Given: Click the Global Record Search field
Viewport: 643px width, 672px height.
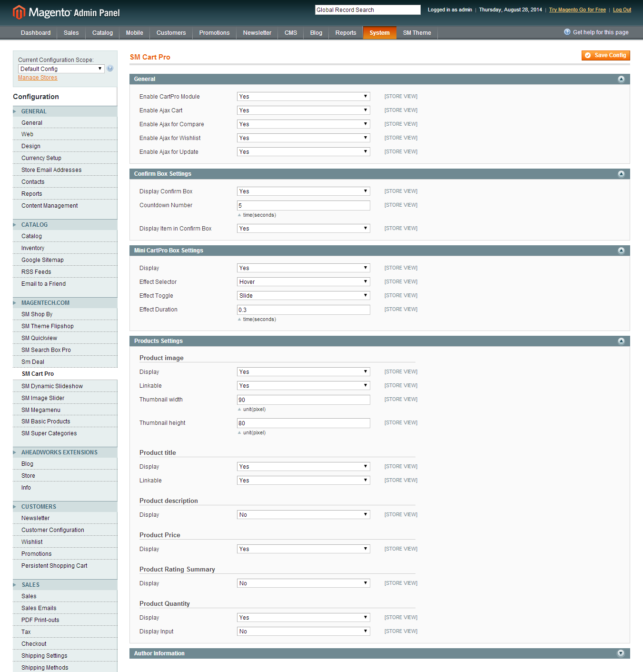Looking at the screenshot, I should pos(368,10).
